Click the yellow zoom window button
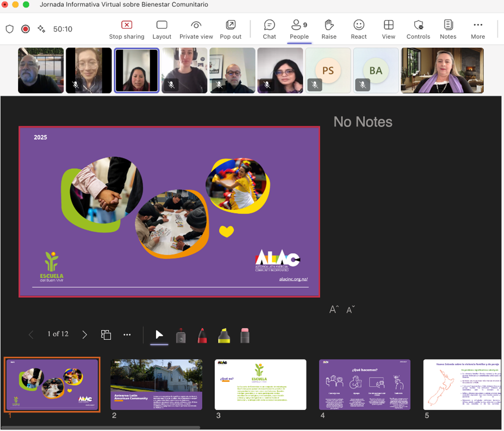 15,5
